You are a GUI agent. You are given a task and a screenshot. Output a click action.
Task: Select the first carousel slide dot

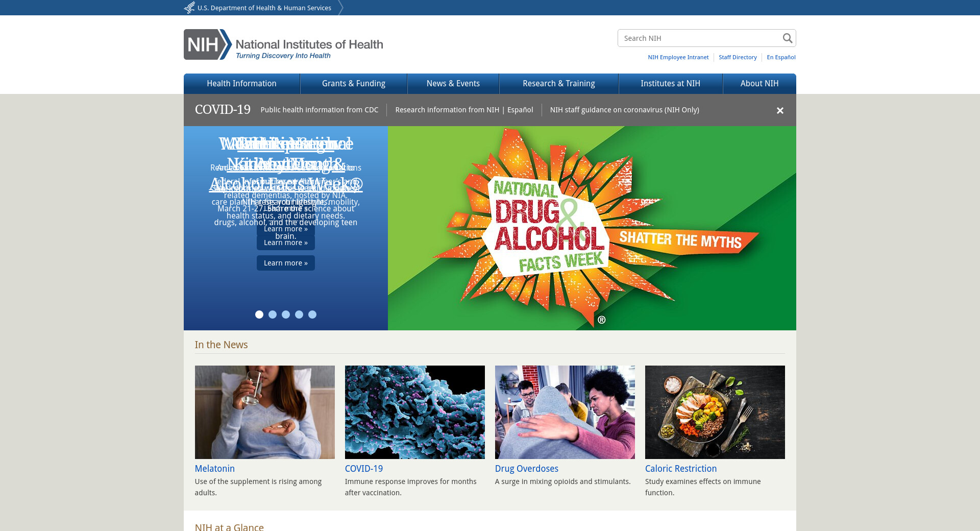[x=259, y=315]
